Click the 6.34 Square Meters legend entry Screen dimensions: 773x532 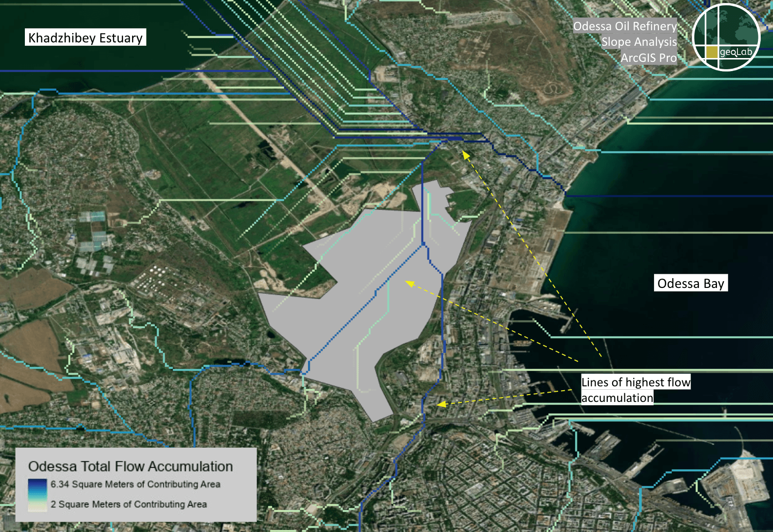pos(135,484)
